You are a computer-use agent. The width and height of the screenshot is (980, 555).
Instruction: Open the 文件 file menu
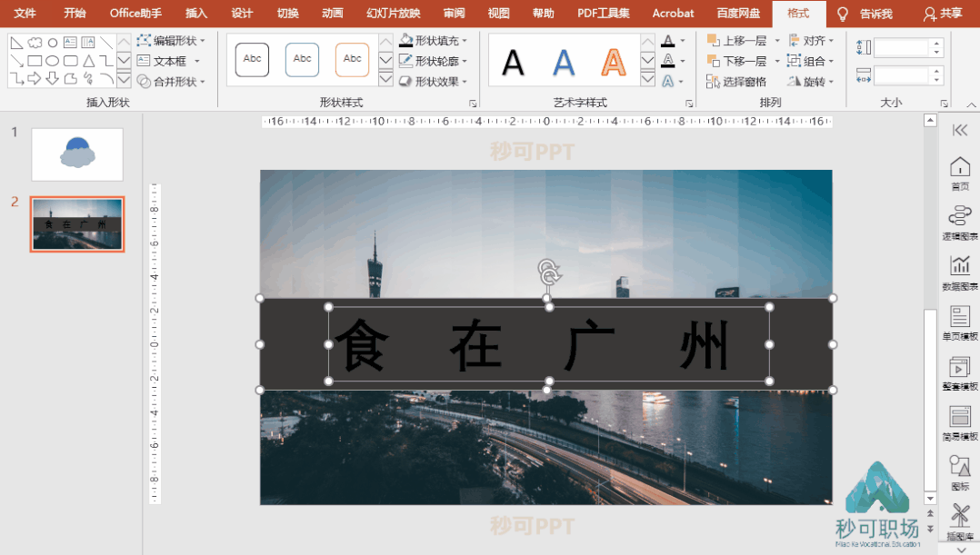(25, 14)
